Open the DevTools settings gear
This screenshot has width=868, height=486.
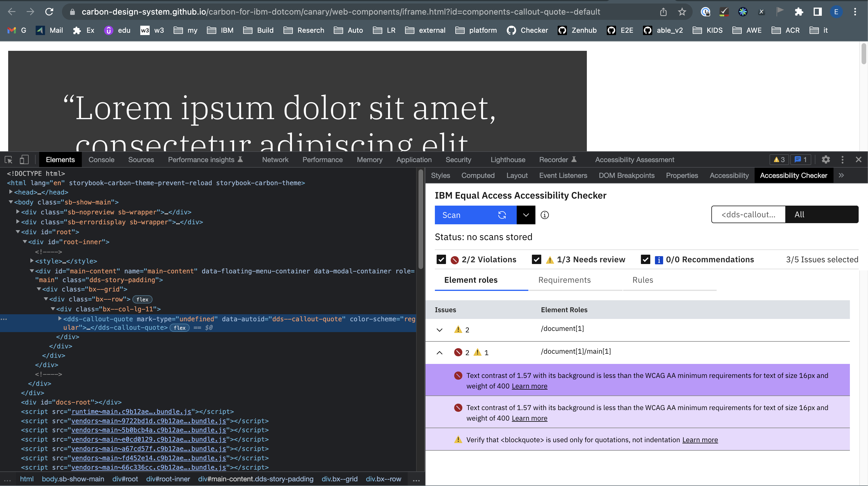(826, 160)
